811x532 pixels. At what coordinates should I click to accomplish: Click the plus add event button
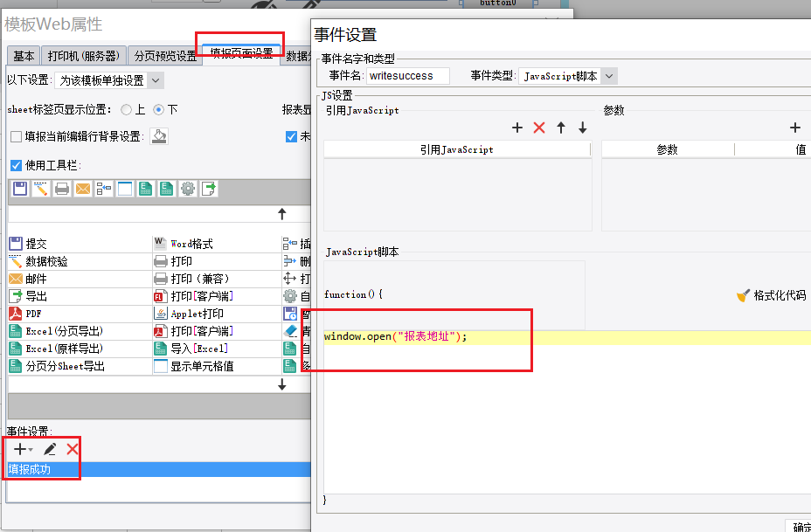point(23,449)
